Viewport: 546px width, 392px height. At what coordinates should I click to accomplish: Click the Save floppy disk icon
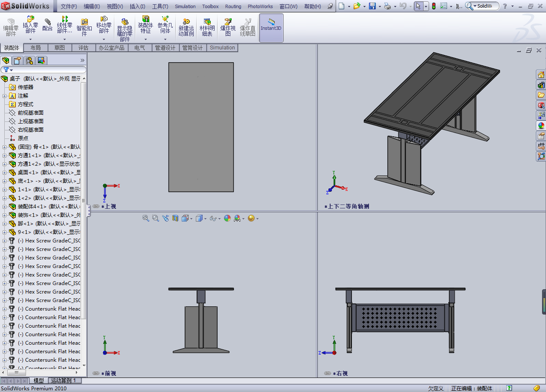(x=372, y=6)
